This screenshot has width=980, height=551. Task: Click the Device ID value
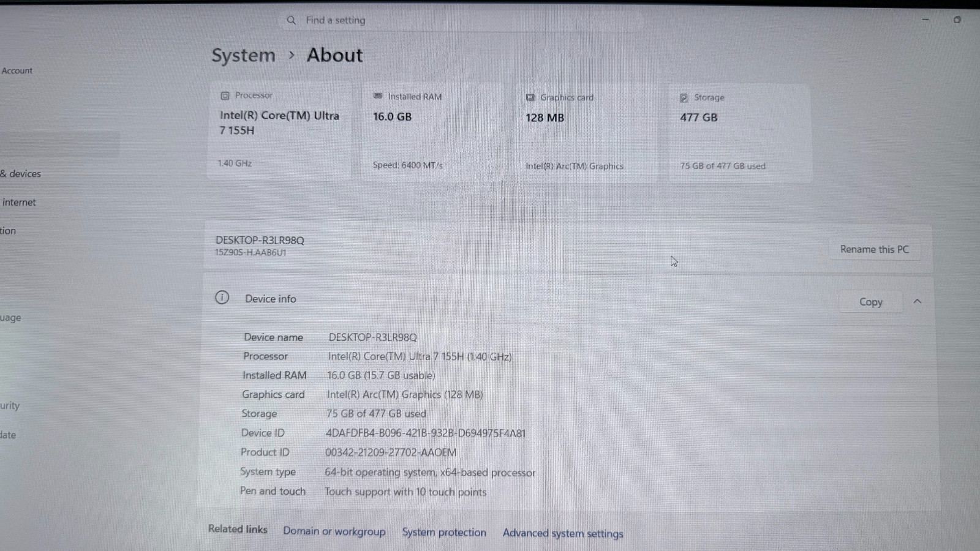[x=426, y=433]
